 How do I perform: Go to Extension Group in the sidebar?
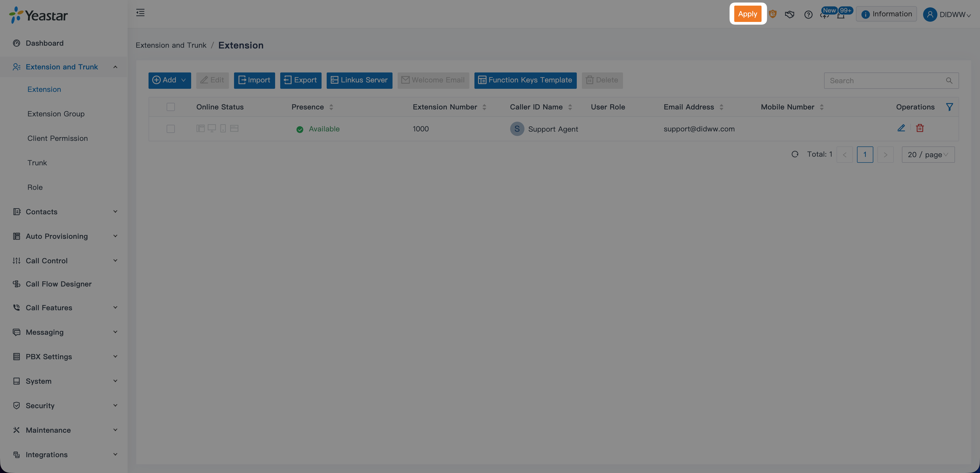tap(56, 114)
